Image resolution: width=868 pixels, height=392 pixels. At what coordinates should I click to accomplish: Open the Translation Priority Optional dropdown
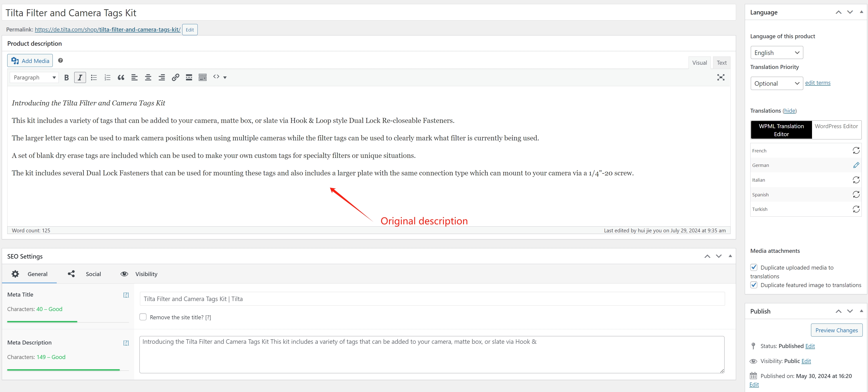pos(776,83)
